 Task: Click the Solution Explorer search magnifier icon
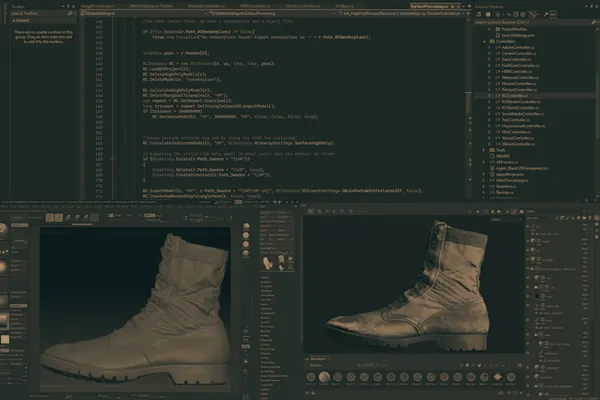593,22
